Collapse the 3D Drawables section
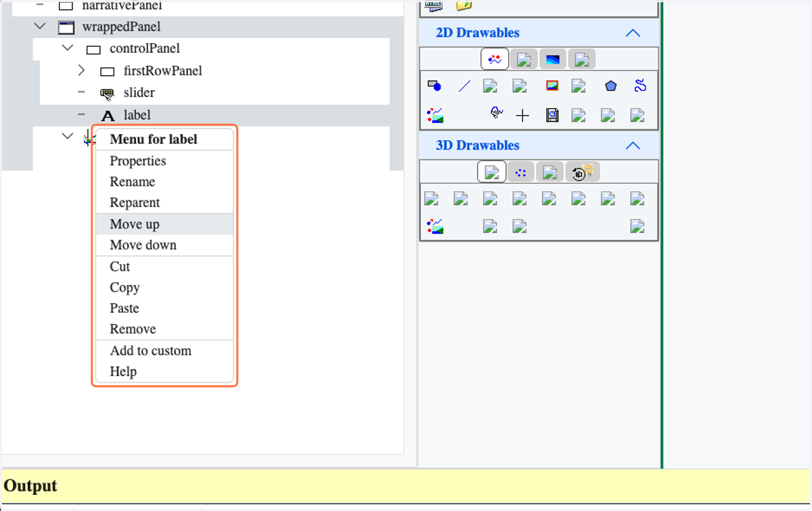Screen dimensions: 812x511 [632, 146]
